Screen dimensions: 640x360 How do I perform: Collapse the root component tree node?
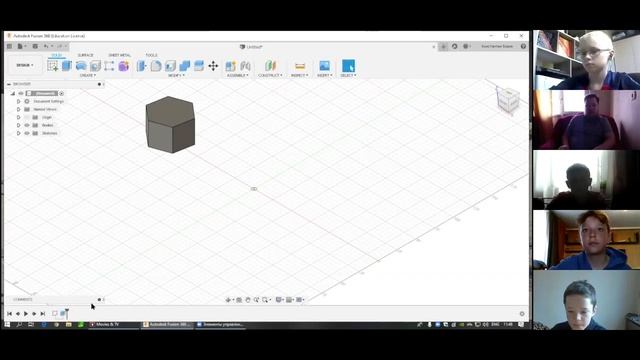pyautogui.click(x=13, y=93)
